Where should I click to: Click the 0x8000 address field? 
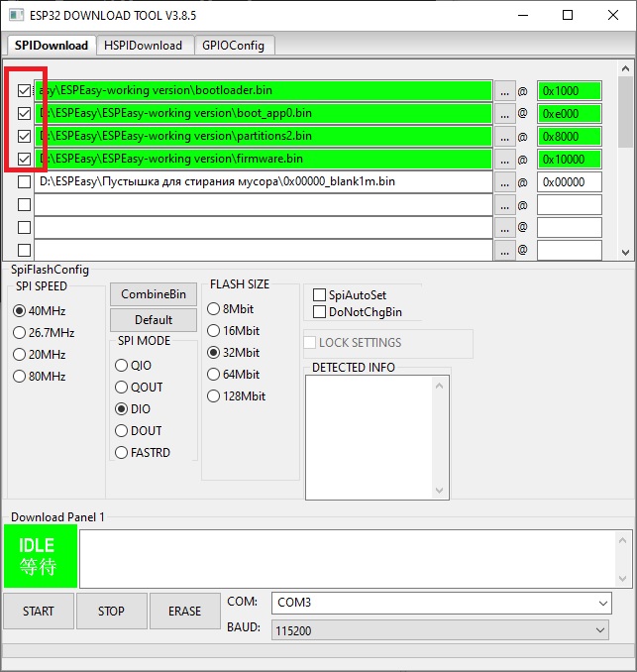click(x=570, y=137)
